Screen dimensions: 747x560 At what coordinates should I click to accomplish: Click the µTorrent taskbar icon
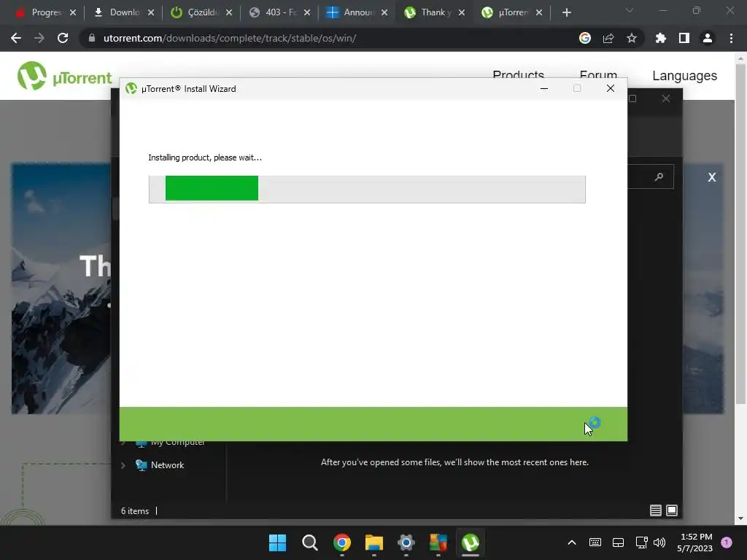tap(471, 542)
